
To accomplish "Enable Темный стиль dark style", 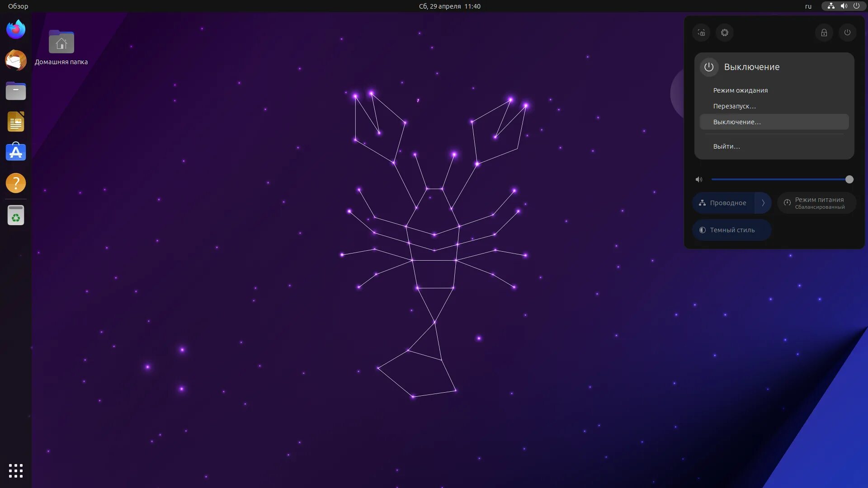I will (x=731, y=230).
